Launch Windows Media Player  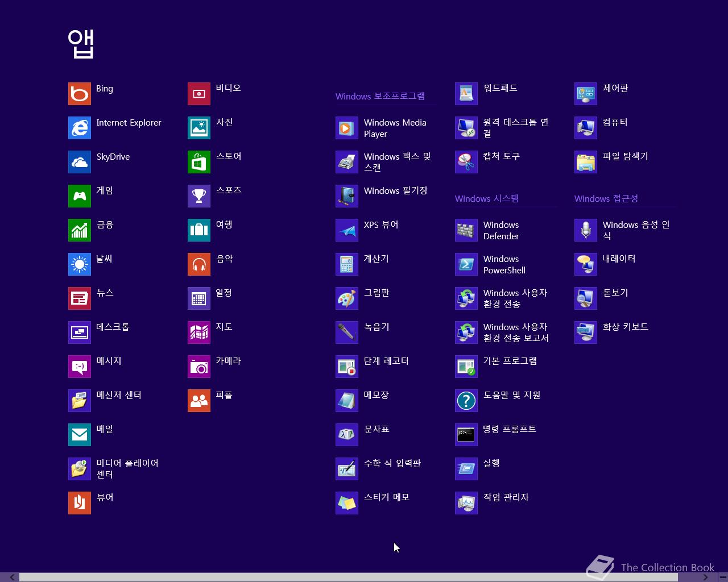coord(382,128)
